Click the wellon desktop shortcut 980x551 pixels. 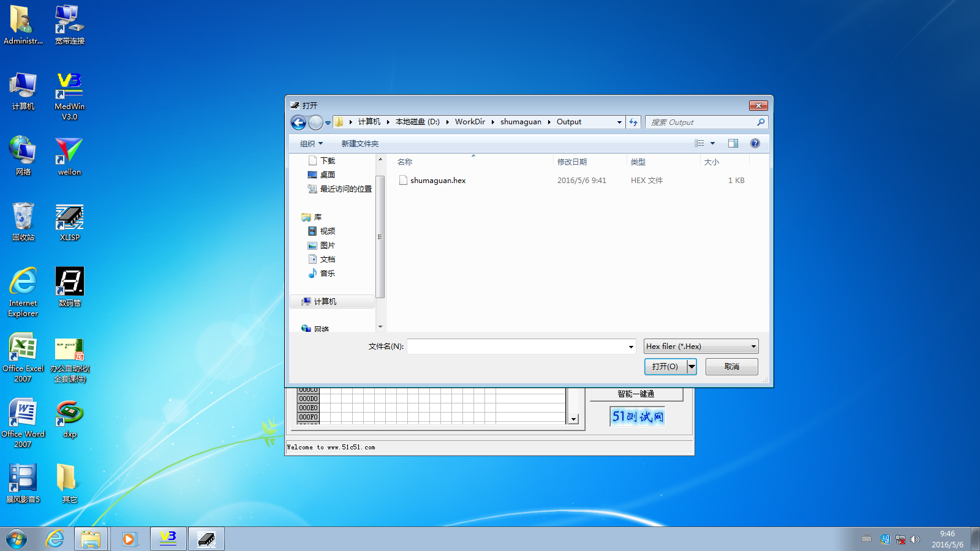(x=69, y=157)
